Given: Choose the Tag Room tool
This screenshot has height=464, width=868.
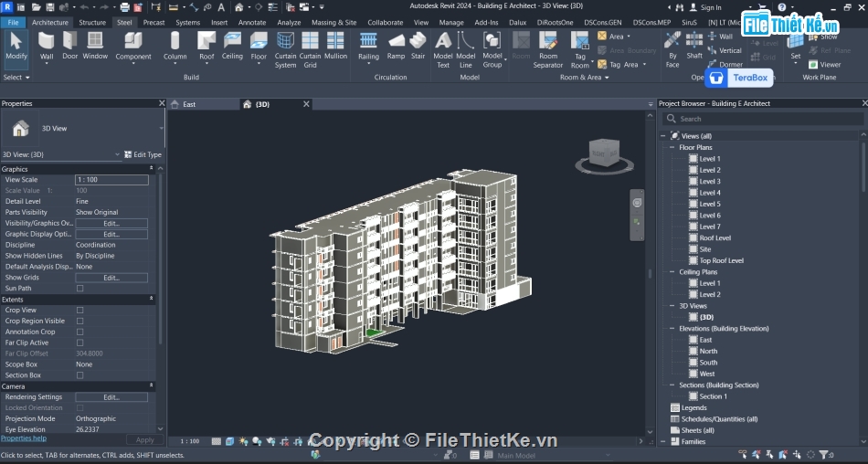Looking at the screenshot, I should point(580,50).
